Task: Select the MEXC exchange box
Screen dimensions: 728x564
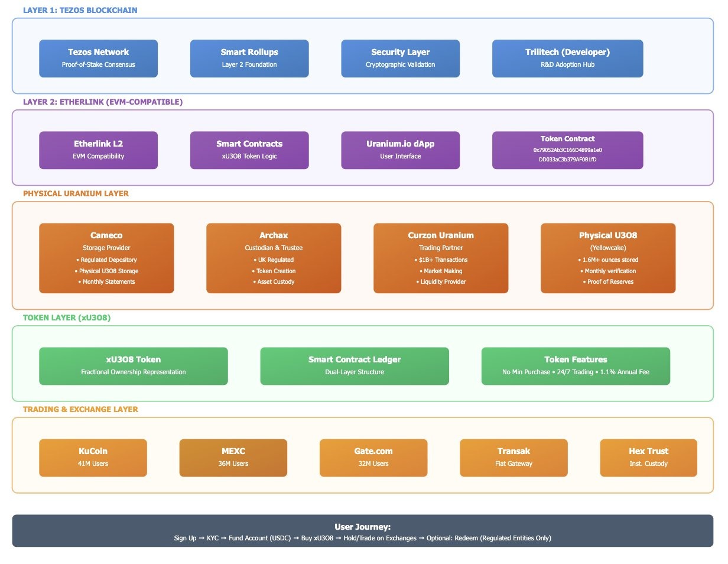Action: pyautogui.click(x=233, y=458)
